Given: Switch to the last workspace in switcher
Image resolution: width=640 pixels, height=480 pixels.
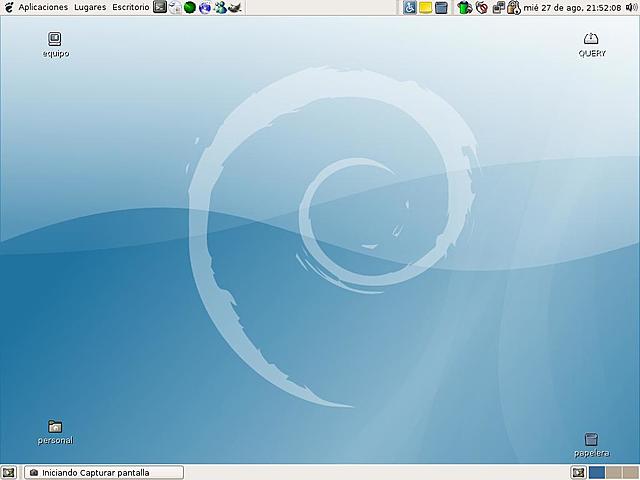Looking at the screenshot, I should coord(631,473).
